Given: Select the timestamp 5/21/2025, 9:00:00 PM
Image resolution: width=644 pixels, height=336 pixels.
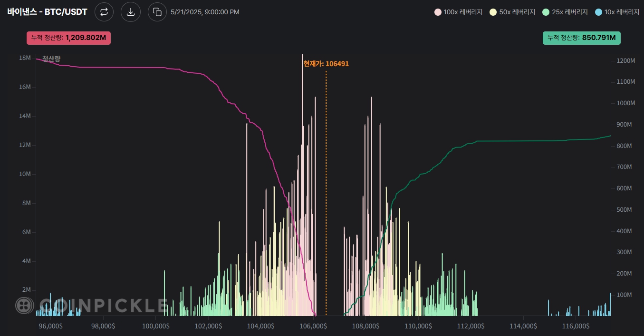Looking at the screenshot, I should point(205,12).
